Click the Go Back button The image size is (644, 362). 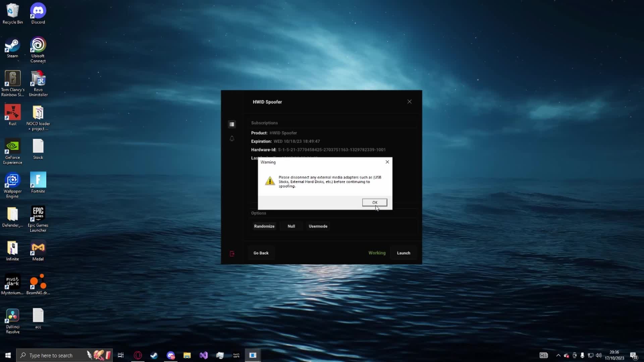point(261,253)
